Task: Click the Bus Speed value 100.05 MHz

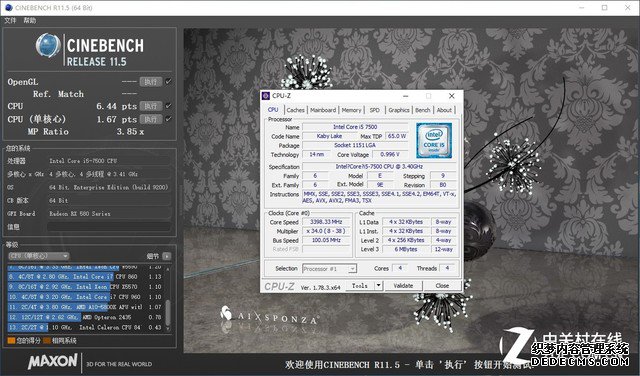Action: 326,240
